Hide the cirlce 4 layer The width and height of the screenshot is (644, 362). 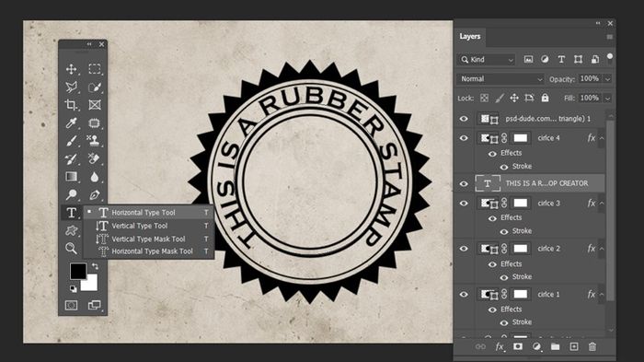tap(464, 138)
